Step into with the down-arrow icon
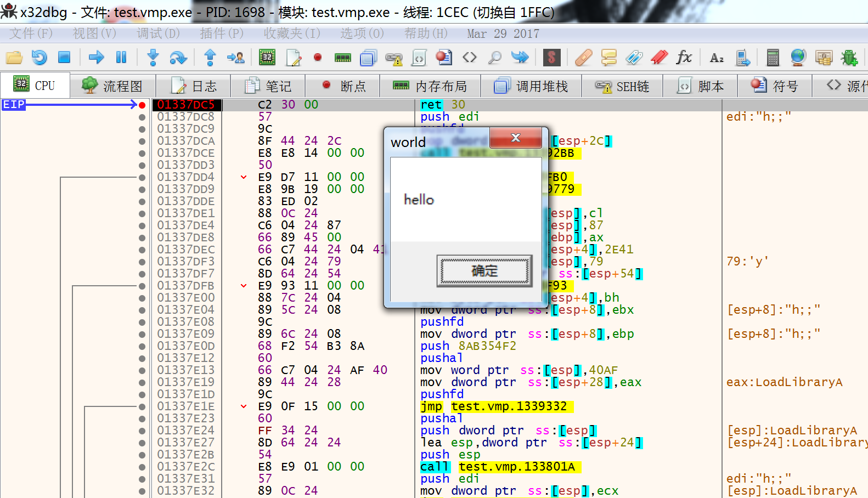The width and height of the screenshot is (868, 498). pyautogui.click(x=153, y=57)
